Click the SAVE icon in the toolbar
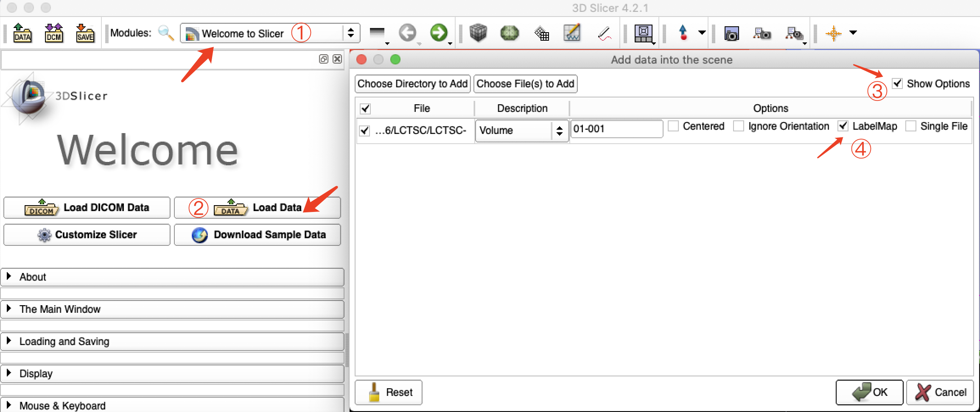This screenshot has width=980, height=412. (85, 33)
